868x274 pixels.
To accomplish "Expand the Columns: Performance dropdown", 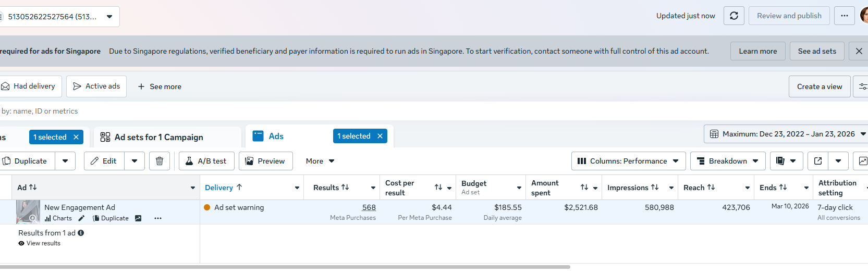I will point(628,161).
